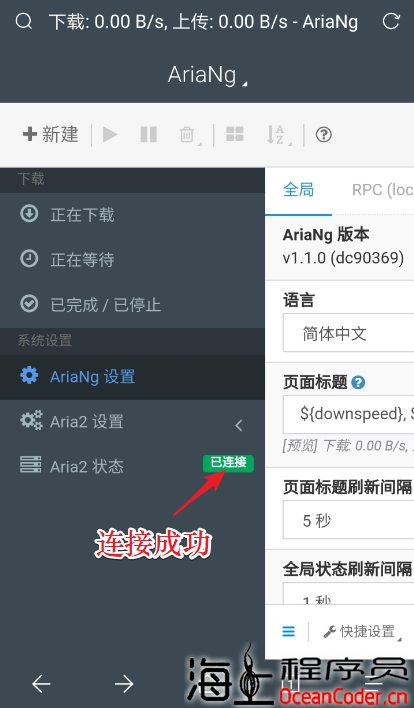Open the 语言 language dropdown
The height and width of the screenshot is (708, 414).
[x=349, y=333]
